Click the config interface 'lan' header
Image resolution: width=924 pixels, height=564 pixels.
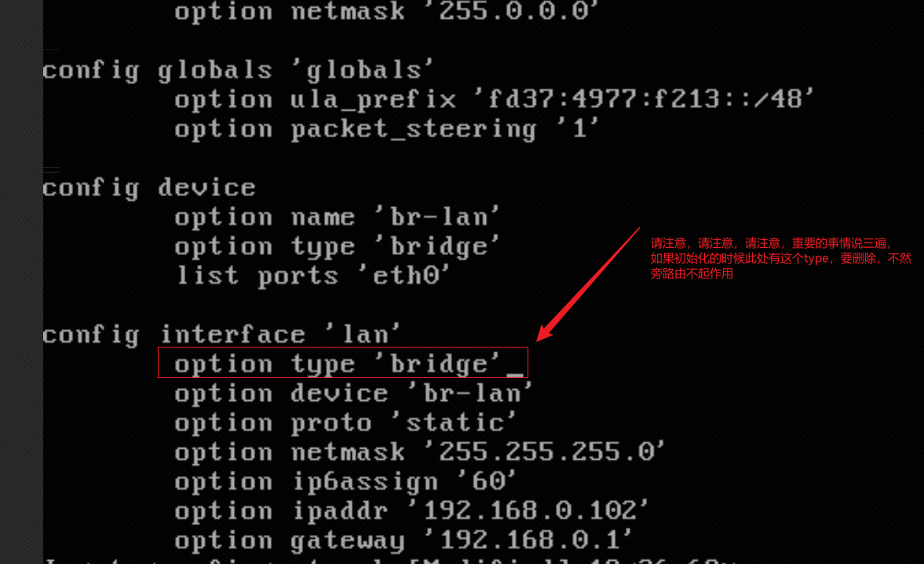tap(222, 334)
